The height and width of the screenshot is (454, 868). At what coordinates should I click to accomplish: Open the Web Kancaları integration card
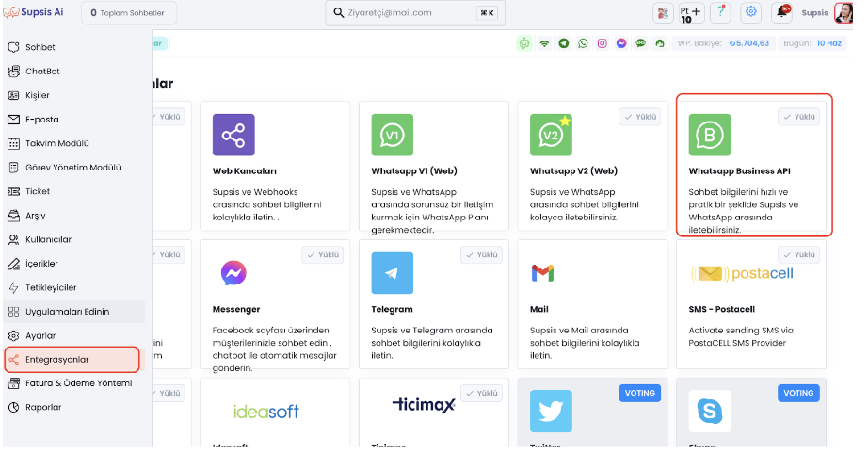pos(275,166)
